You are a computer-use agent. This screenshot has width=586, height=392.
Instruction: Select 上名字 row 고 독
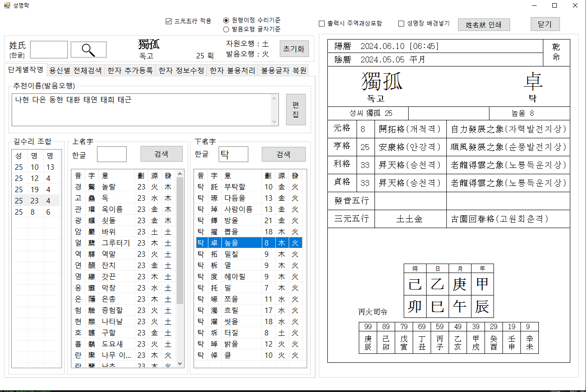click(124, 198)
